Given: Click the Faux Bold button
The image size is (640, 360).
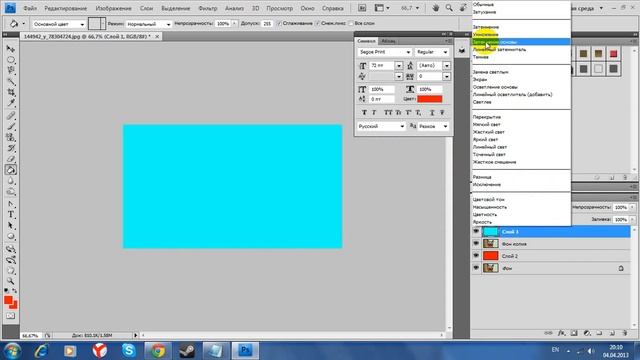Looking at the screenshot, I should tap(364, 113).
